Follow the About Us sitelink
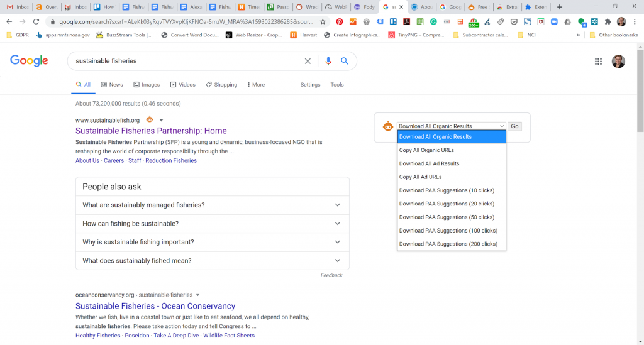Image resolution: width=644 pixels, height=345 pixels. click(x=87, y=160)
